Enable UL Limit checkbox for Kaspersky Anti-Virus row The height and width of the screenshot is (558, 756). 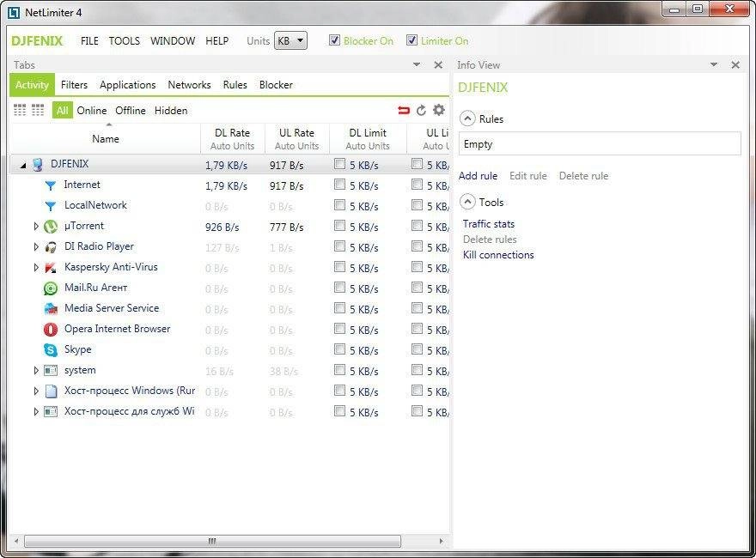point(417,267)
